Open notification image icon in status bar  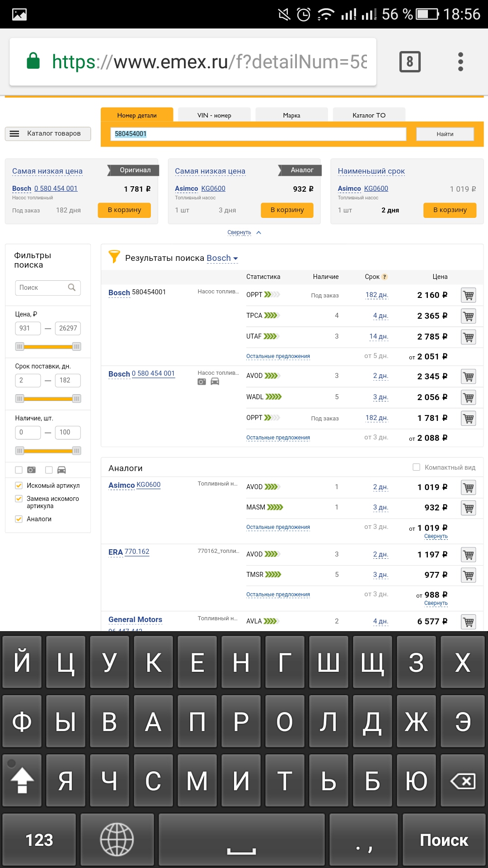tap(19, 14)
